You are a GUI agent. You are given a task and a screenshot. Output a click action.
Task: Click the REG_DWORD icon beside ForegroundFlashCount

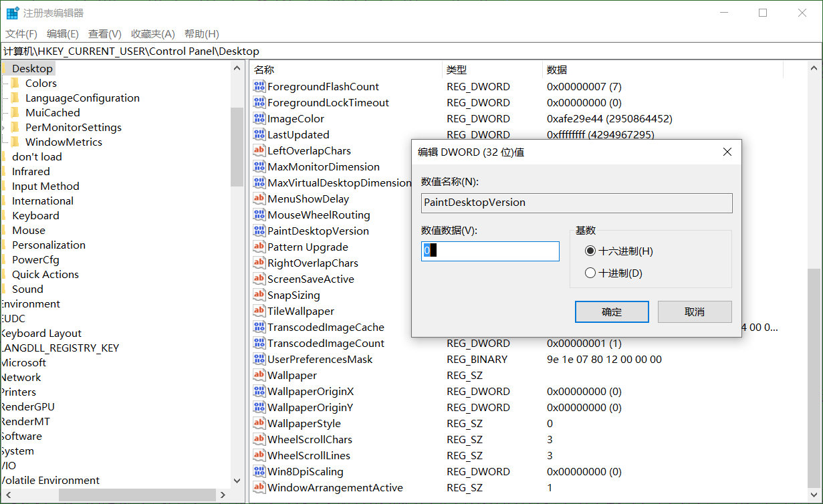pos(260,86)
